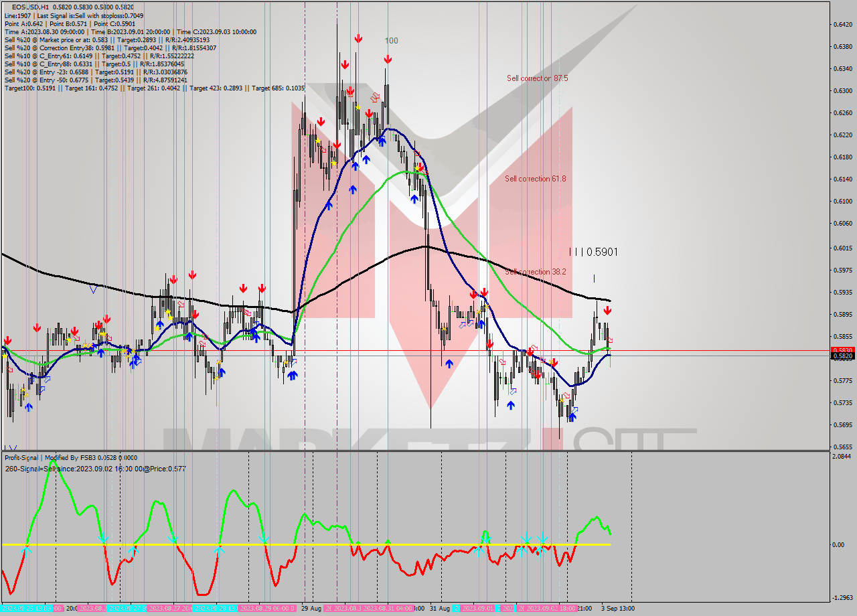Image resolution: width=857 pixels, height=616 pixels.
Task: Click the 0.6015 price axis value
Action: click(x=842, y=248)
